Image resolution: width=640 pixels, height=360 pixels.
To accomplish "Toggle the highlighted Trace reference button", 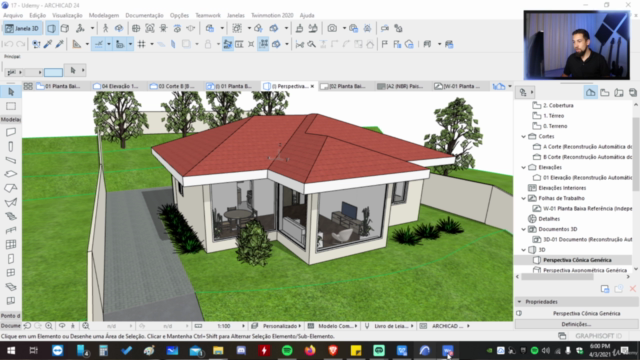I will pos(228,44).
